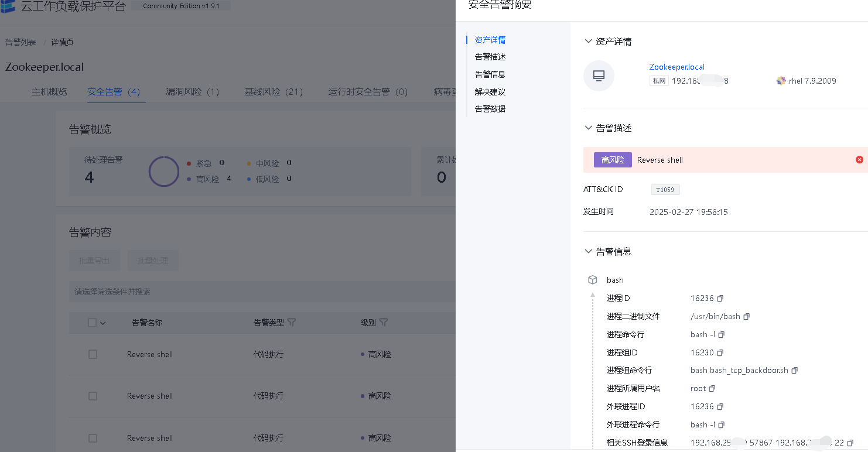868x452 pixels.
Task: Copy the bash_tcp_backdoor.sh group command line
Action: pyautogui.click(x=794, y=371)
